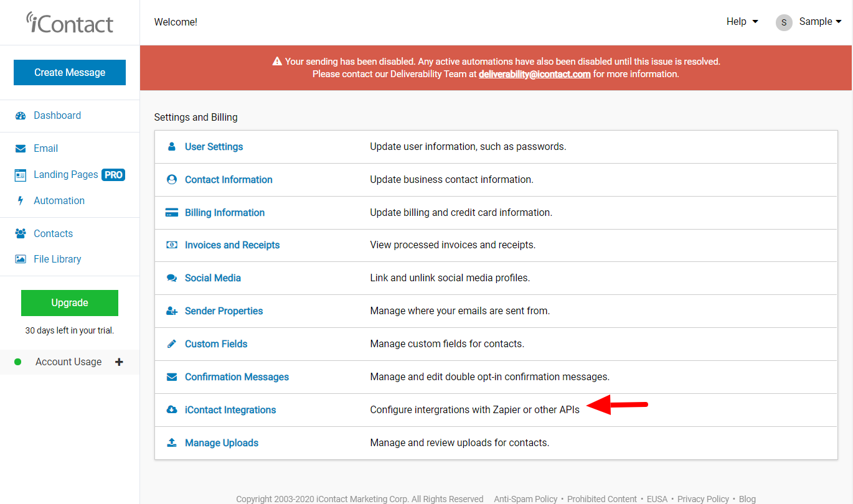This screenshot has height=504, width=853.
Task: Open the Help dropdown menu
Action: click(x=742, y=22)
